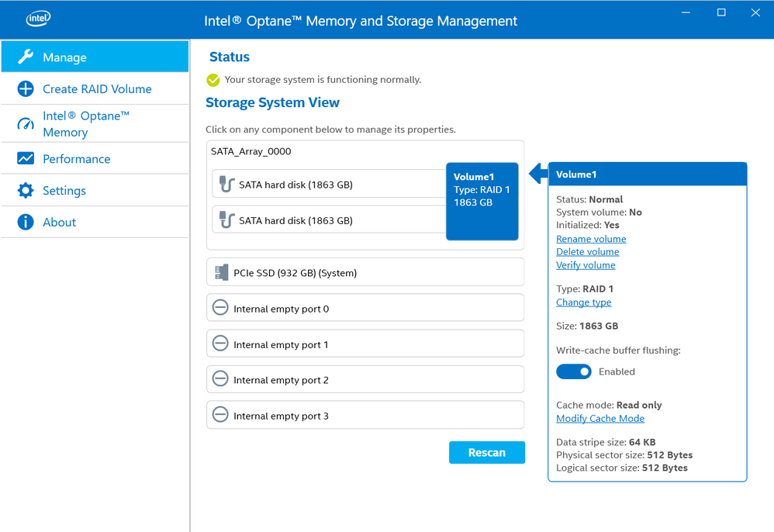Select second SATA hard disk (1863 GB) row
Screen dimensions: 774x532
330,219
